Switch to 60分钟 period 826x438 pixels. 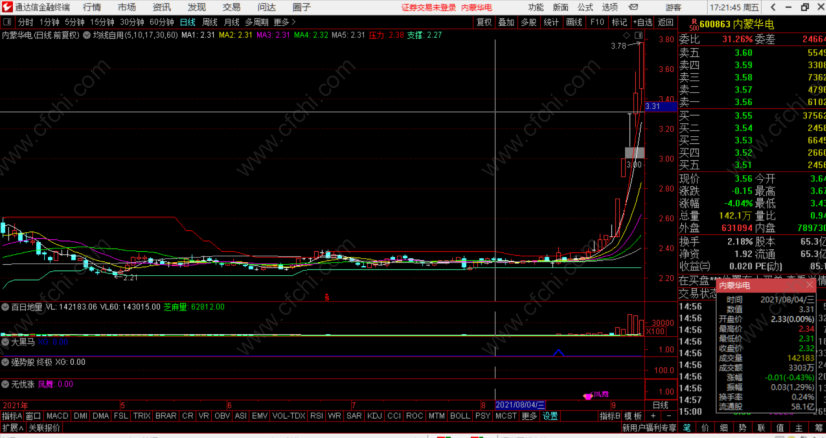pos(162,22)
